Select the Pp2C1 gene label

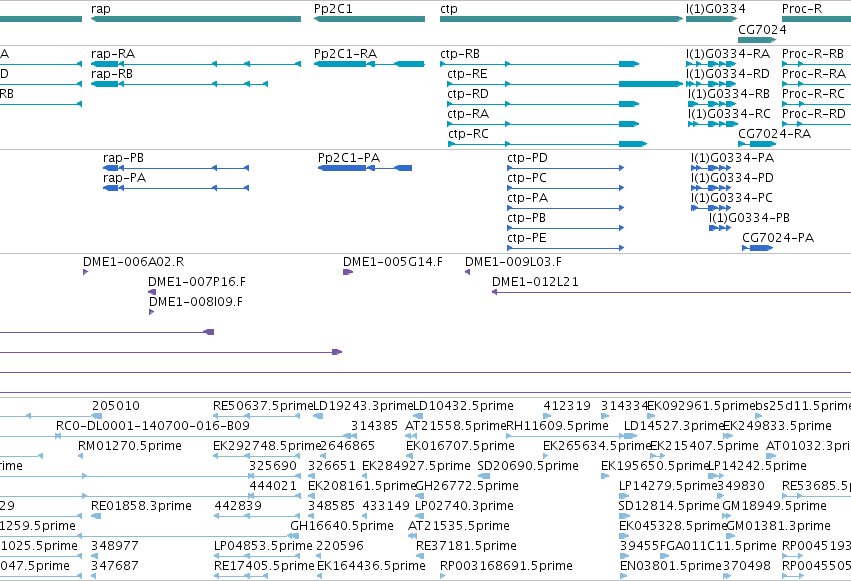click(x=333, y=9)
